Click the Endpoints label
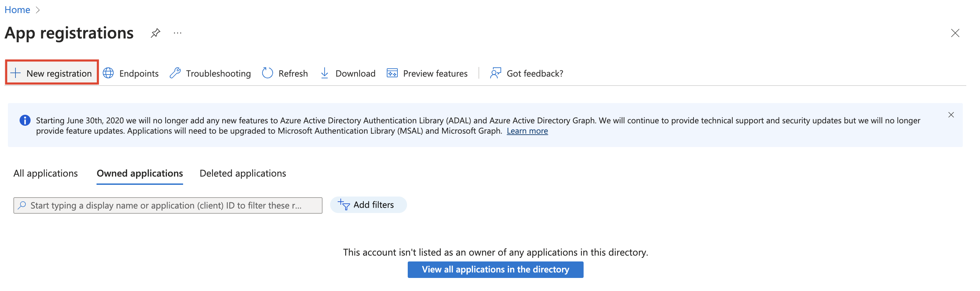 139,74
